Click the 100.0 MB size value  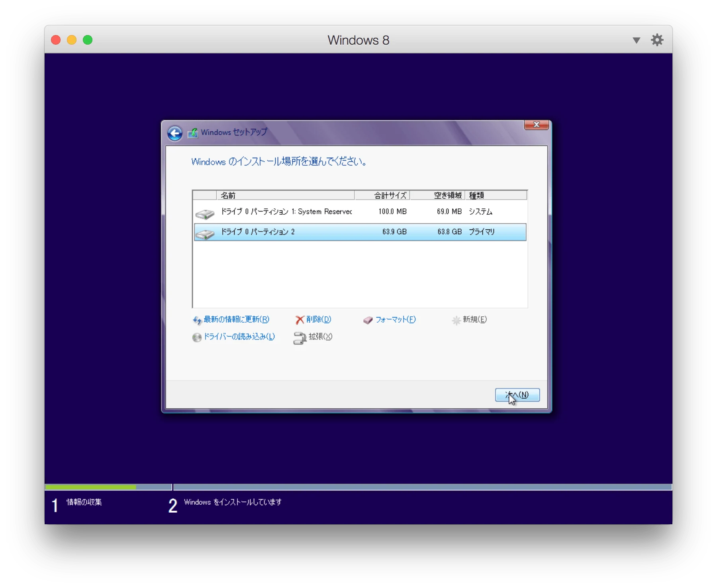point(392,212)
